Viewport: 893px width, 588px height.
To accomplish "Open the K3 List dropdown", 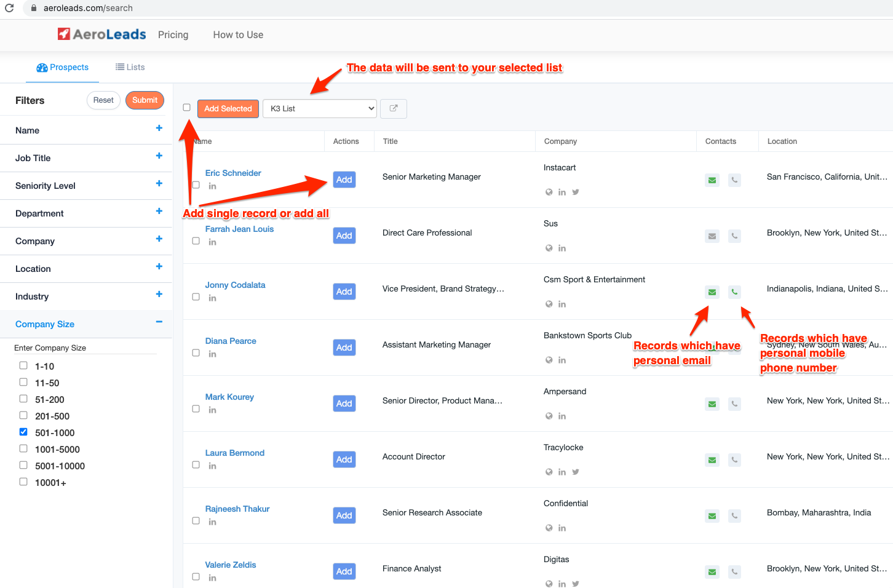I will click(320, 109).
